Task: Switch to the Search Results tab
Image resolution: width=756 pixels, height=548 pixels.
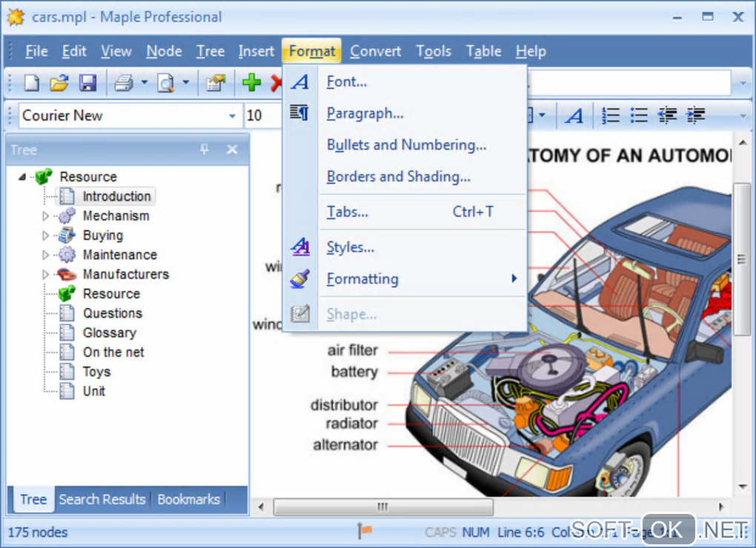Action: click(102, 499)
